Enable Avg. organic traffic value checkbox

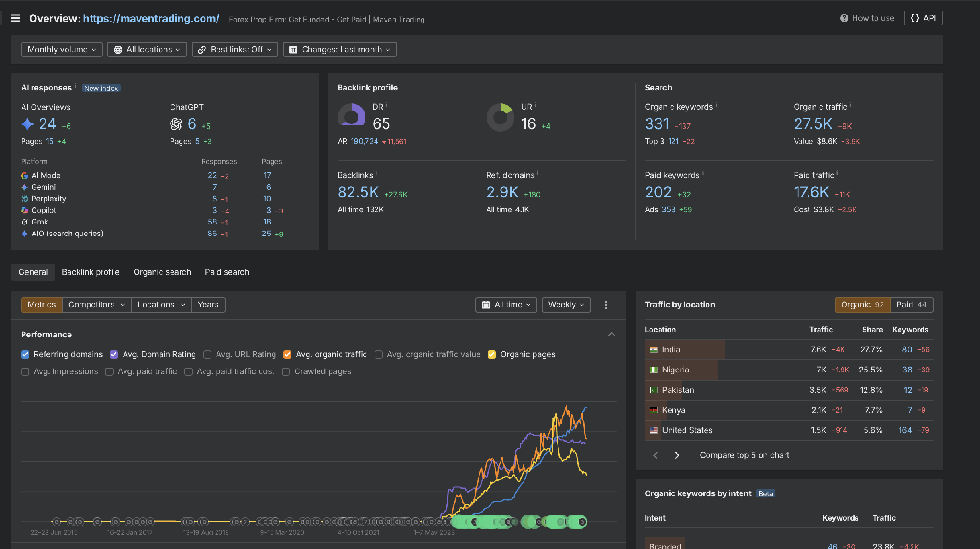coord(378,355)
